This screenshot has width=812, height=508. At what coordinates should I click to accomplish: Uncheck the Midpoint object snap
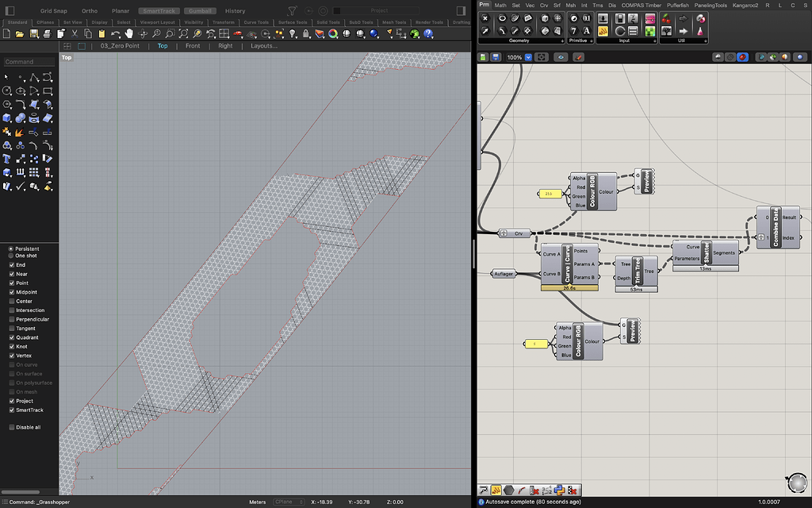coord(12,292)
